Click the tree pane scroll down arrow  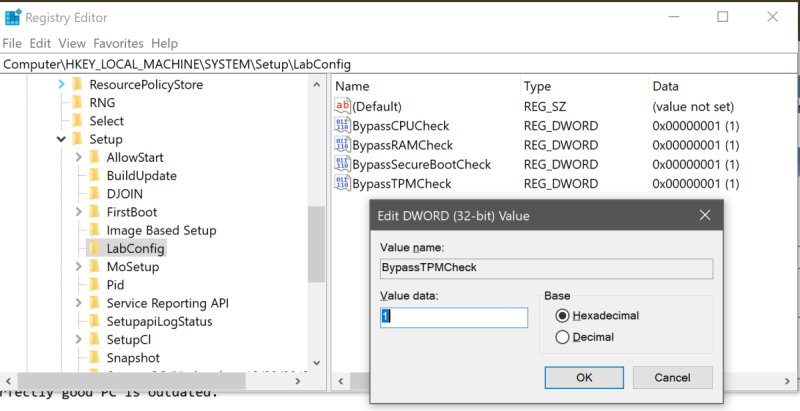click(x=316, y=363)
